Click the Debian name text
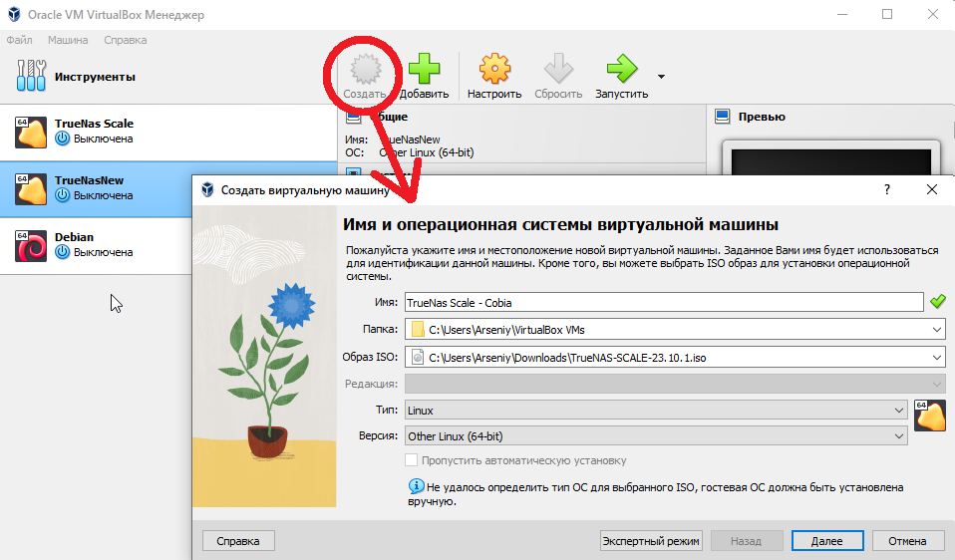 pos(75,237)
